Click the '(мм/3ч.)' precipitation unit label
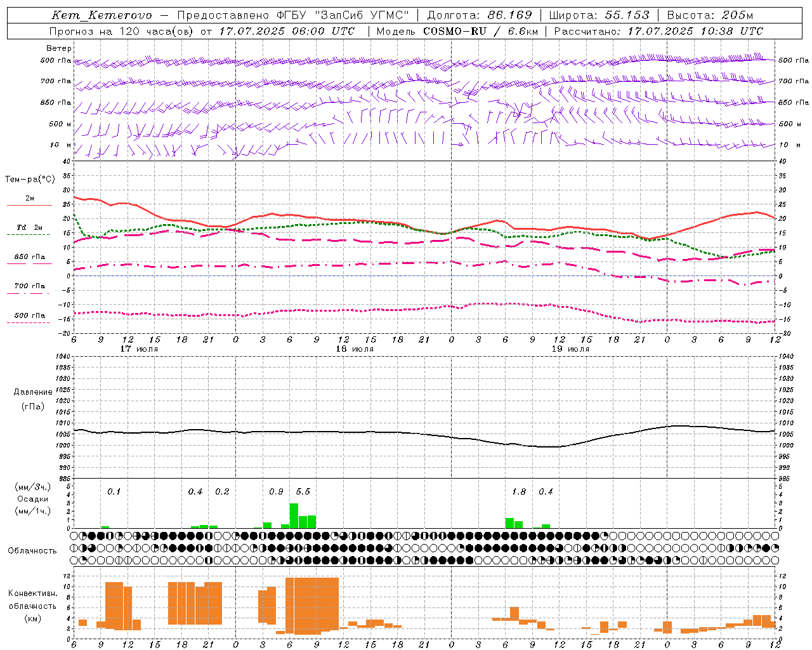This screenshot has width=812, height=650. (33, 487)
